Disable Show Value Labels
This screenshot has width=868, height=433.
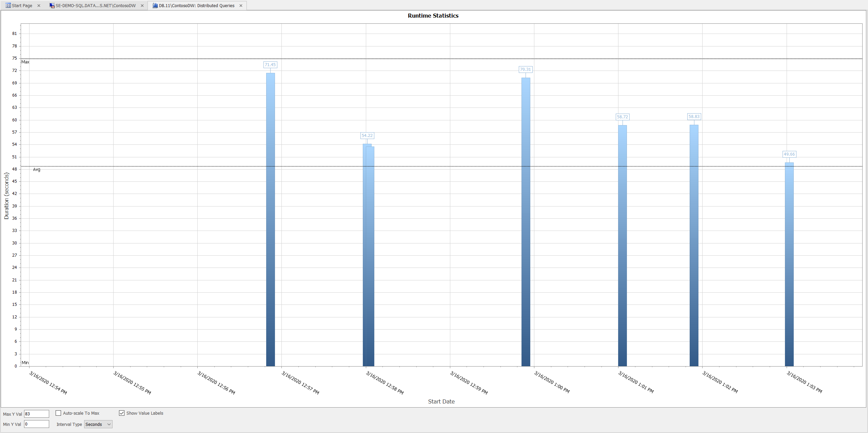click(x=122, y=413)
